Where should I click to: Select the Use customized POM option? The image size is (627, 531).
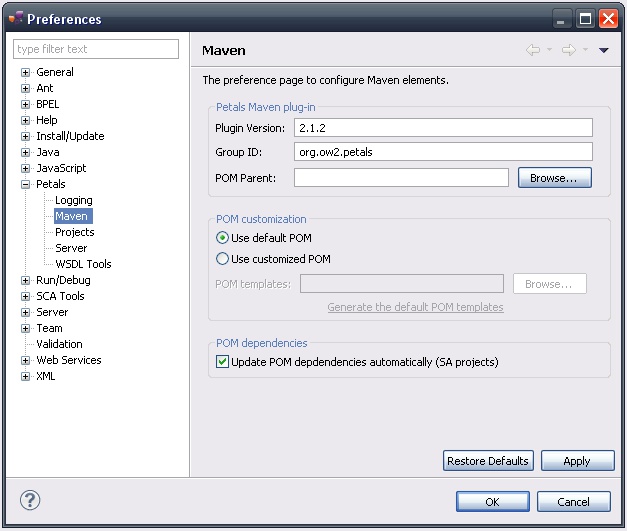223,259
